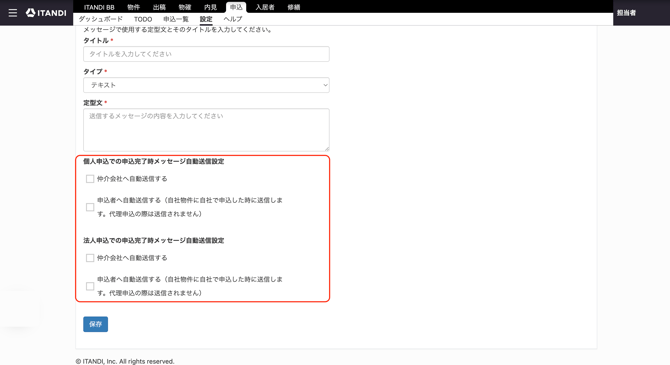Open the TODO submenu item

(143, 19)
